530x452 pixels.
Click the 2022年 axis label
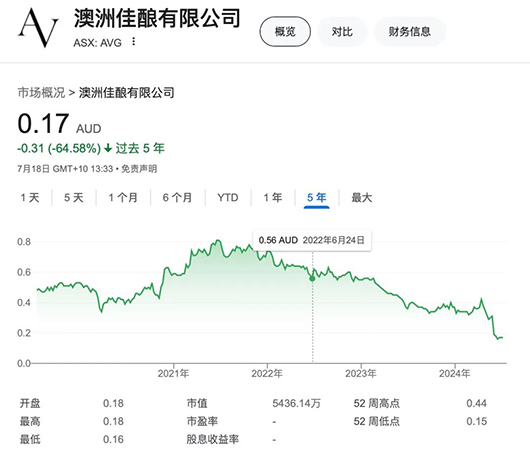(267, 373)
